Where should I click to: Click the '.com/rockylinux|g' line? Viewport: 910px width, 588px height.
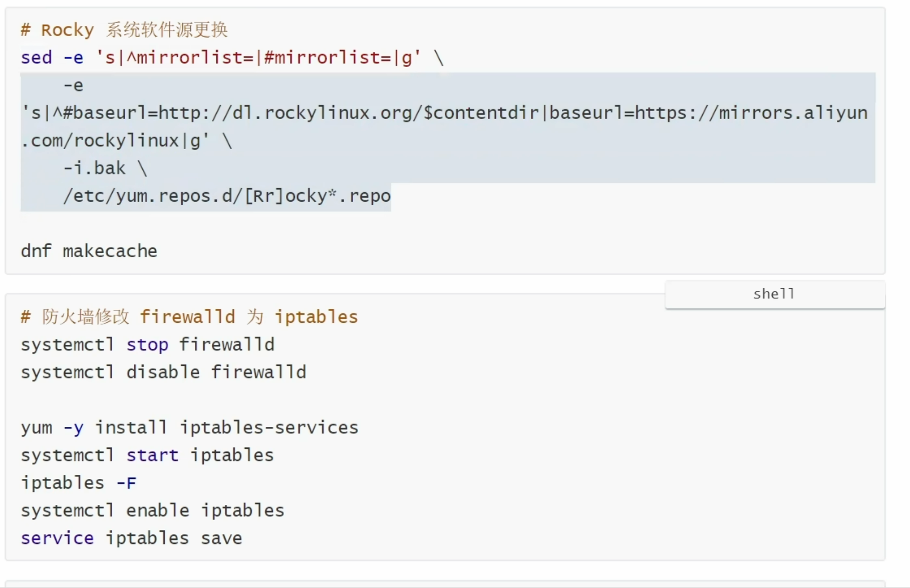(x=126, y=141)
